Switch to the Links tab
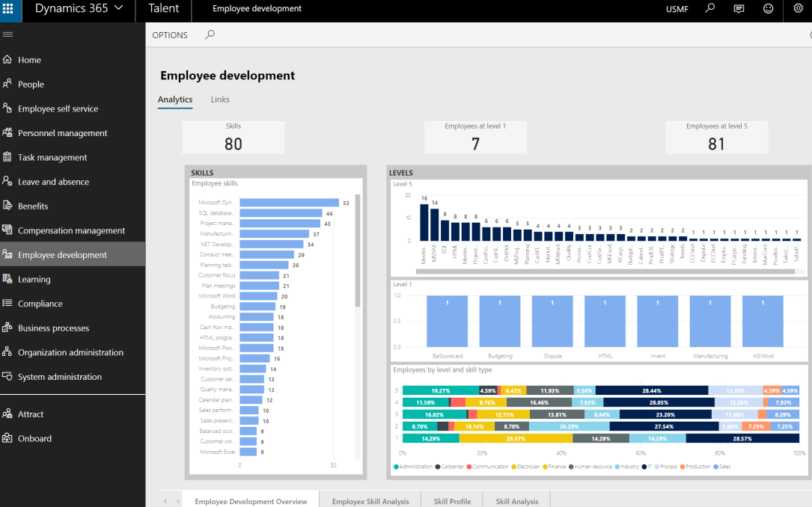The width and height of the screenshot is (812, 507). pos(220,99)
